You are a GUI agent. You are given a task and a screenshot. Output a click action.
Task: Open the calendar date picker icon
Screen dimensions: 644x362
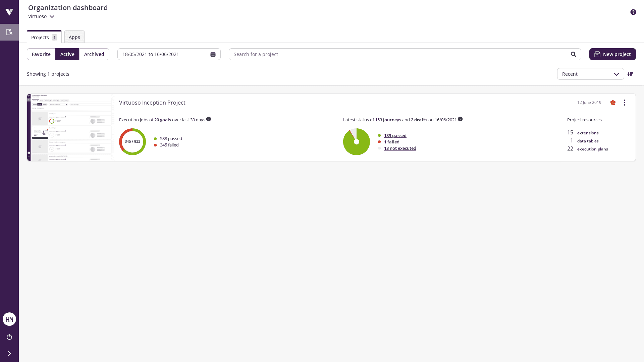click(213, 54)
